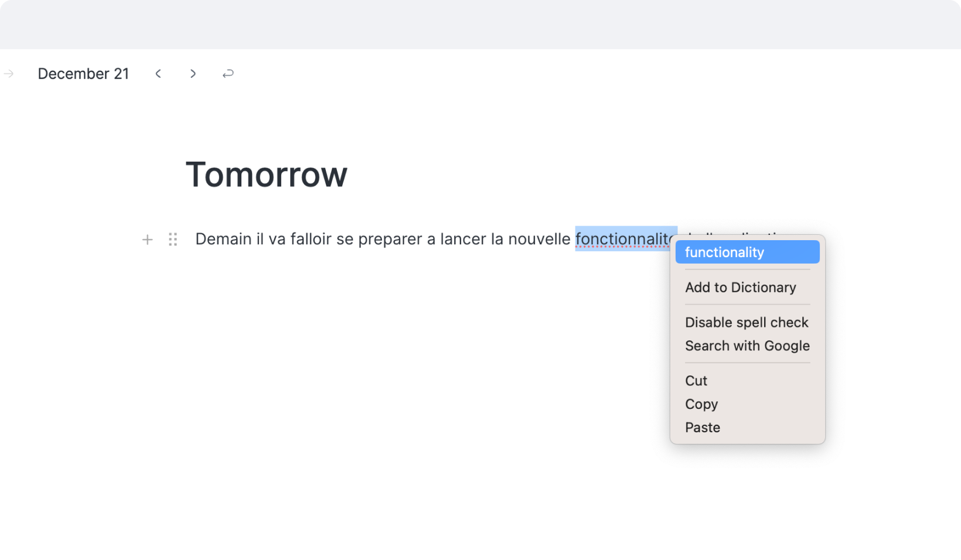Select Add to Dictionary
Image resolution: width=961 pixels, height=560 pixels.
740,288
